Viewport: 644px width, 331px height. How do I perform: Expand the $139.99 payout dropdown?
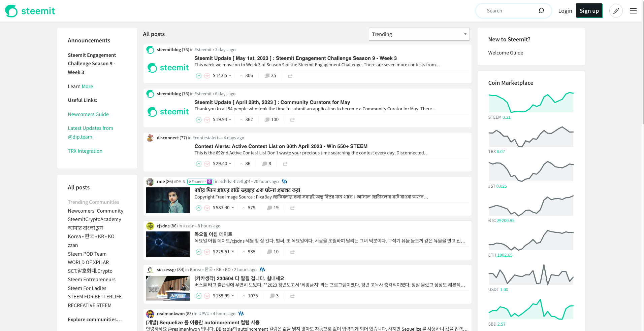[x=223, y=296]
